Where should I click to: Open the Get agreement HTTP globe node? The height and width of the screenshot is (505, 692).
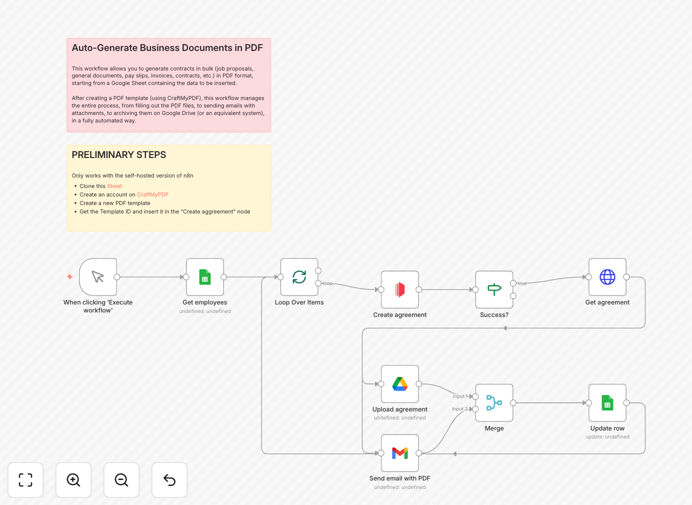pyautogui.click(x=607, y=277)
